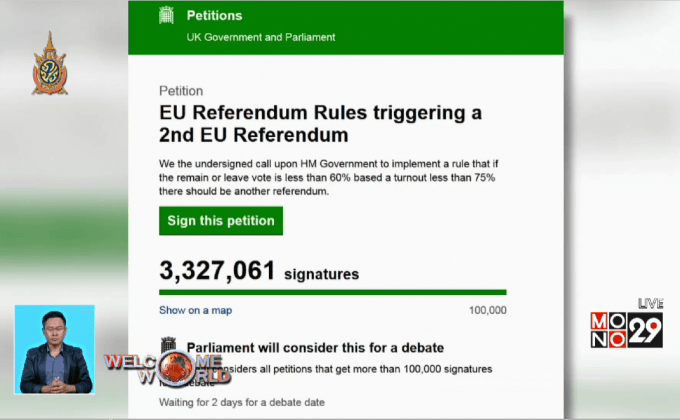The width and height of the screenshot is (680, 420).
Task: Click the portcullis icon in the Petitions header
Action: [168, 15]
